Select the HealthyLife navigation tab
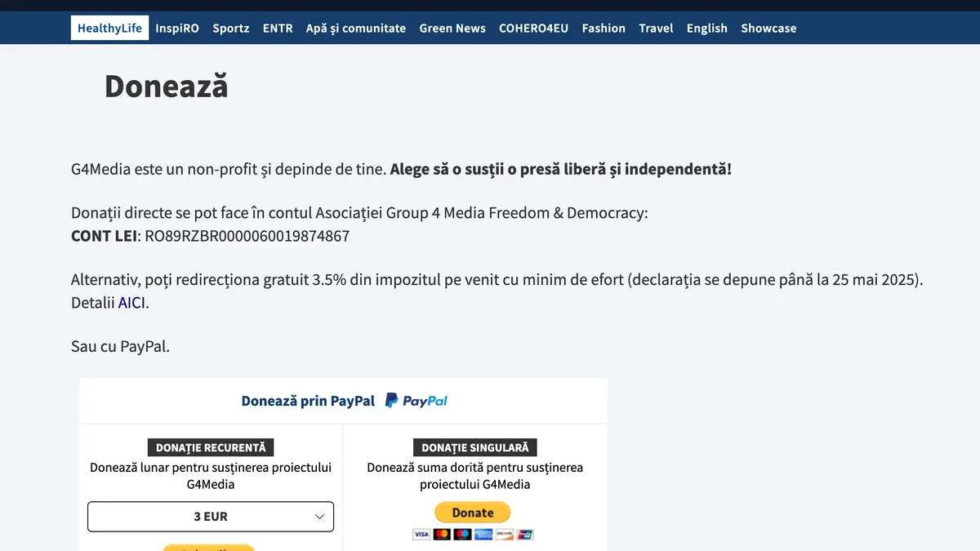 pyautogui.click(x=109, y=27)
